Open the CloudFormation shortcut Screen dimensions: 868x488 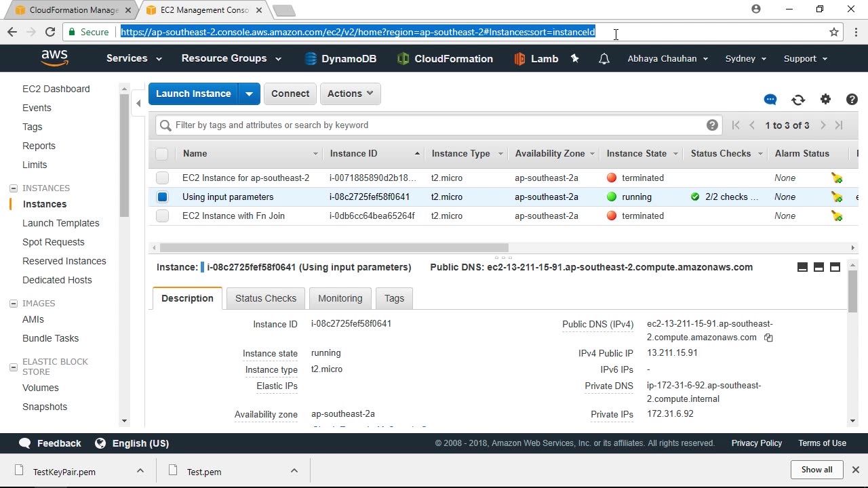(x=445, y=59)
